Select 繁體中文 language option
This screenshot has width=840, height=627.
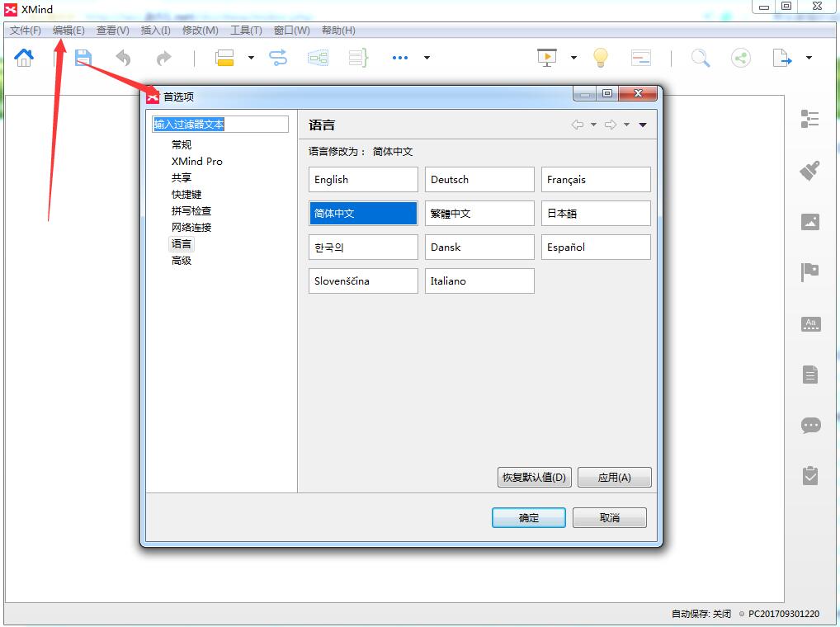(479, 213)
